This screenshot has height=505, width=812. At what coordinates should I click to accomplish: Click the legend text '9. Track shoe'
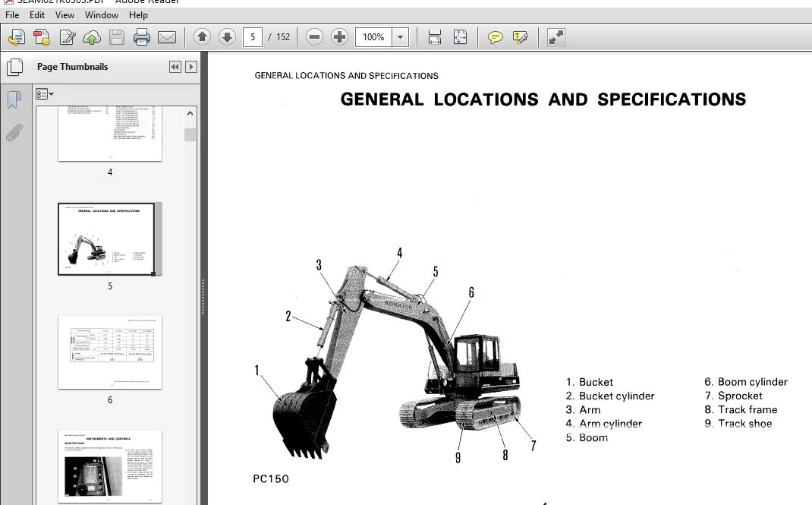[738, 425]
